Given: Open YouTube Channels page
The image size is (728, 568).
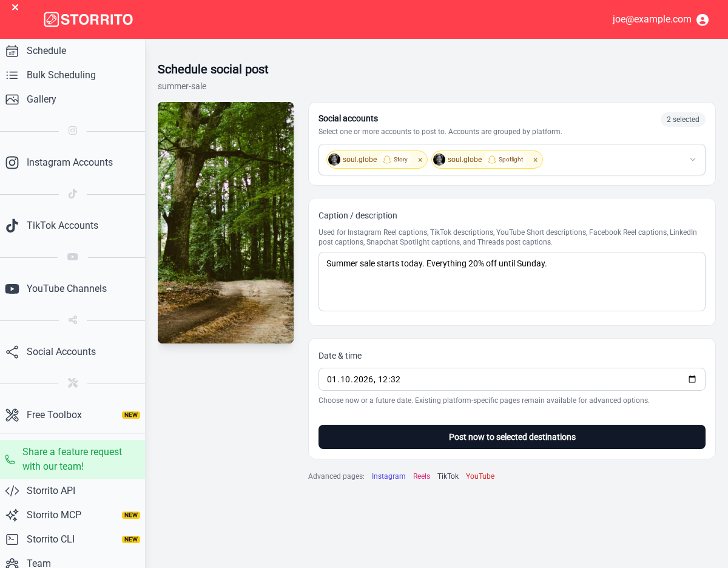Looking at the screenshot, I should tap(72, 289).
